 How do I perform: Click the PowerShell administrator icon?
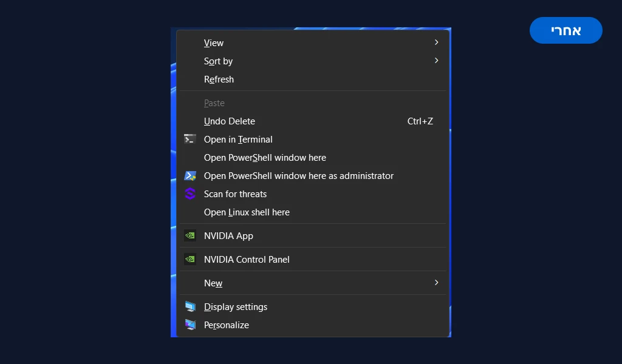coord(190,176)
